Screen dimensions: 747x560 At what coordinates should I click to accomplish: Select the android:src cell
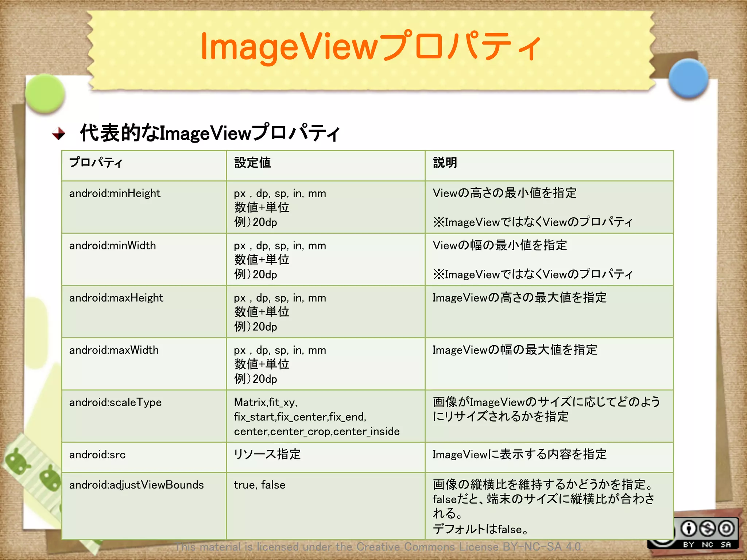click(144, 457)
